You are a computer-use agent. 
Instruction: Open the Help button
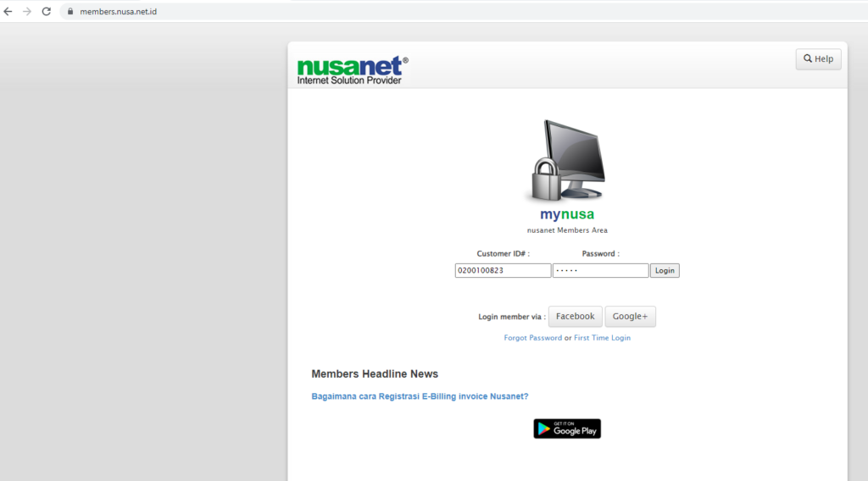point(818,59)
